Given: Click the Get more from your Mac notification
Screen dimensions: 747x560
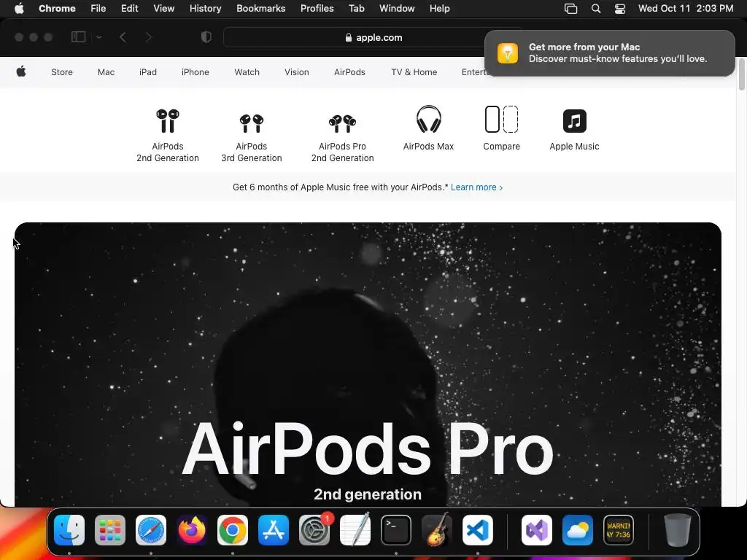Looking at the screenshot, I should 609,52.
